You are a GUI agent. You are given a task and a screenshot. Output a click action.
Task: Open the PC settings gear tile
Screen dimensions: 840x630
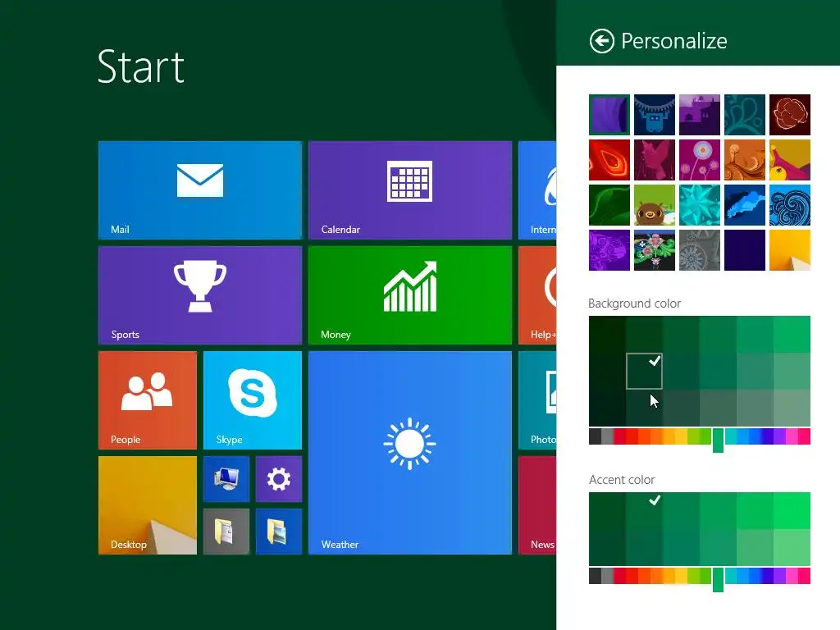pos(279,479)
